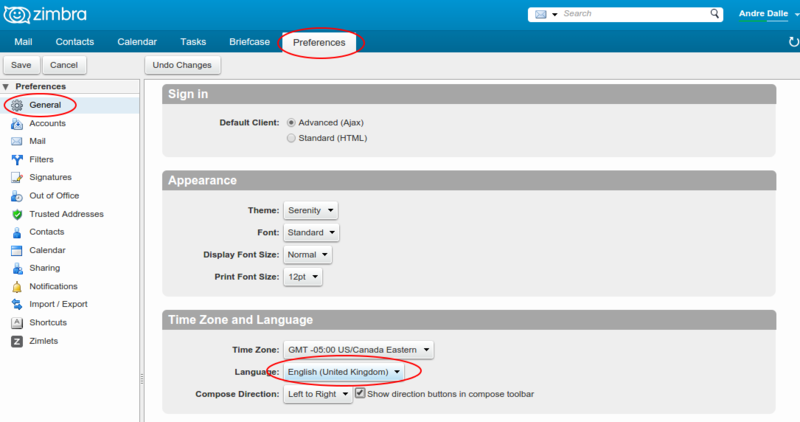The width and height of the screenshot is (800, 422).
Task: Select the Preferences tab
Action: coord(319,42)
